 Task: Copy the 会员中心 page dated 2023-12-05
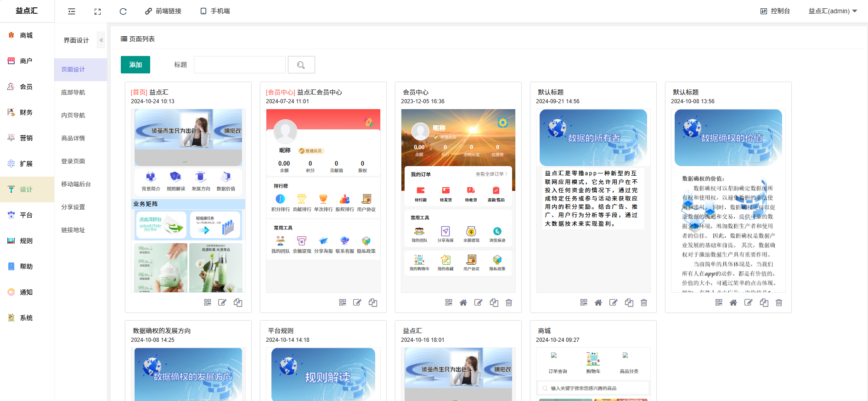[x=494, y=302]
